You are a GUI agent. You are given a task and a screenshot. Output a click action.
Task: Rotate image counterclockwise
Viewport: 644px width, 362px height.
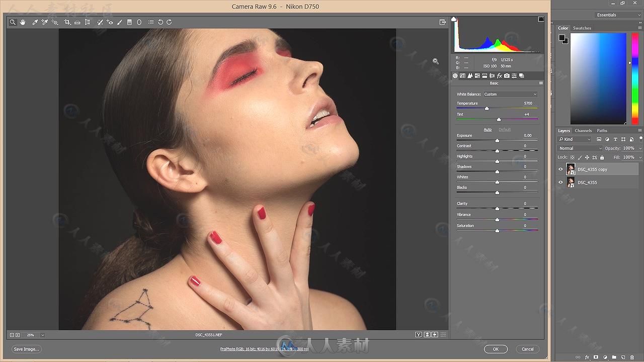[x=160, y=22]
